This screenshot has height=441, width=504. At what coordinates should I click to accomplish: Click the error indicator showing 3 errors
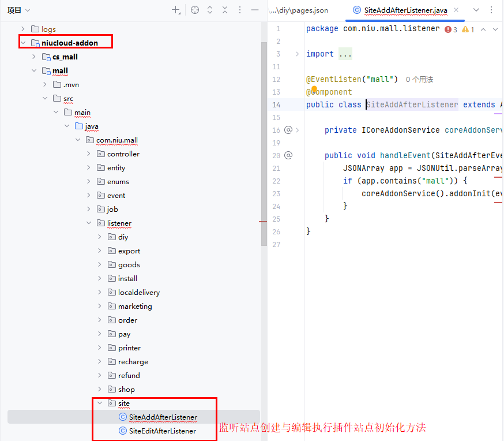(x=451, y=29)
